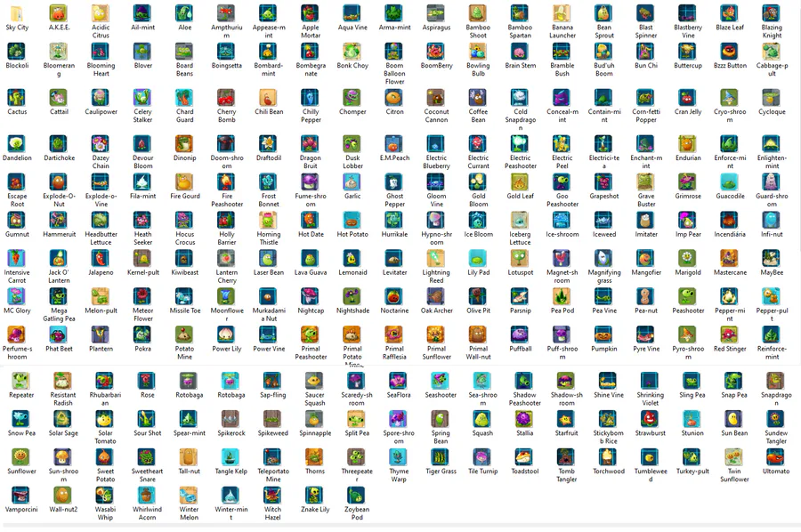This screenshot has height=532, width=801.
Task: Select the Tall-nut icon
Action: tap(189, 457)
